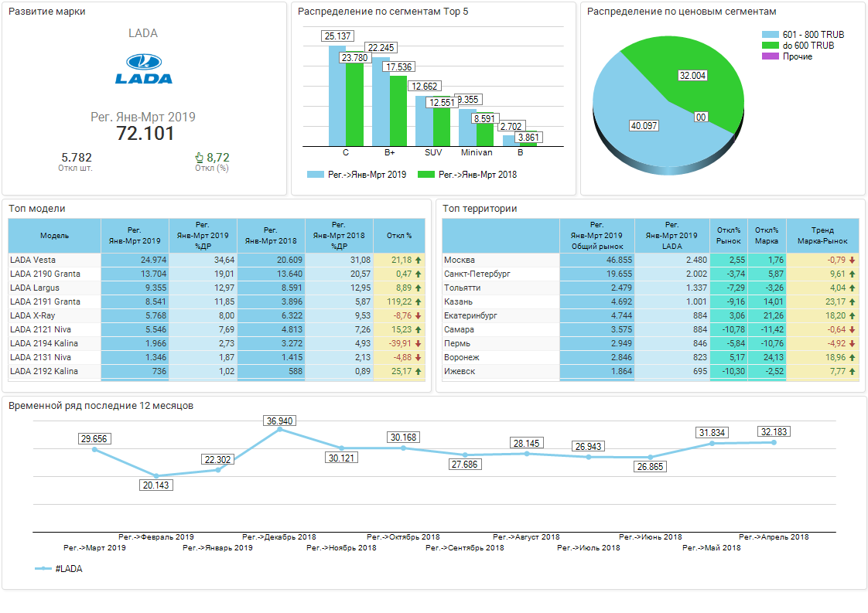Click the Тренд Марка-Рынок column header
Image resolution: width=868 pixels, height=613 pixels.
pos(822,236)
